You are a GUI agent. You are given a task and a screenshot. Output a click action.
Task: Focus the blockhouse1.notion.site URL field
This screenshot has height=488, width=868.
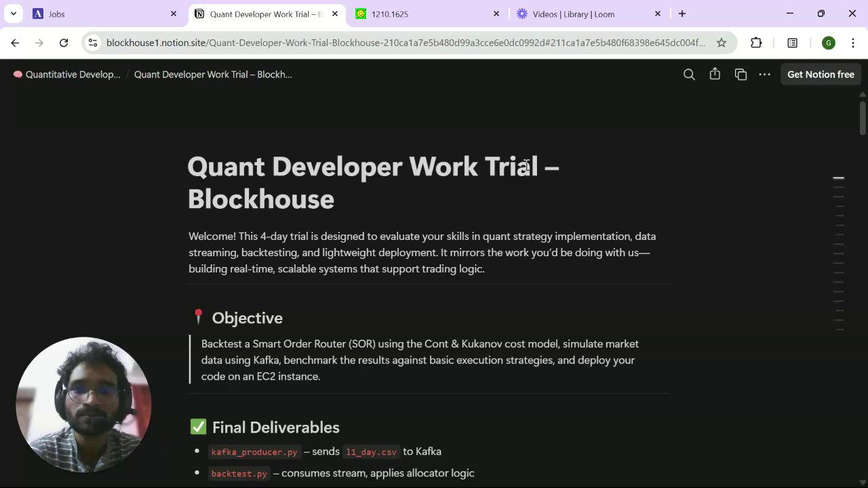tap(406, 43)
